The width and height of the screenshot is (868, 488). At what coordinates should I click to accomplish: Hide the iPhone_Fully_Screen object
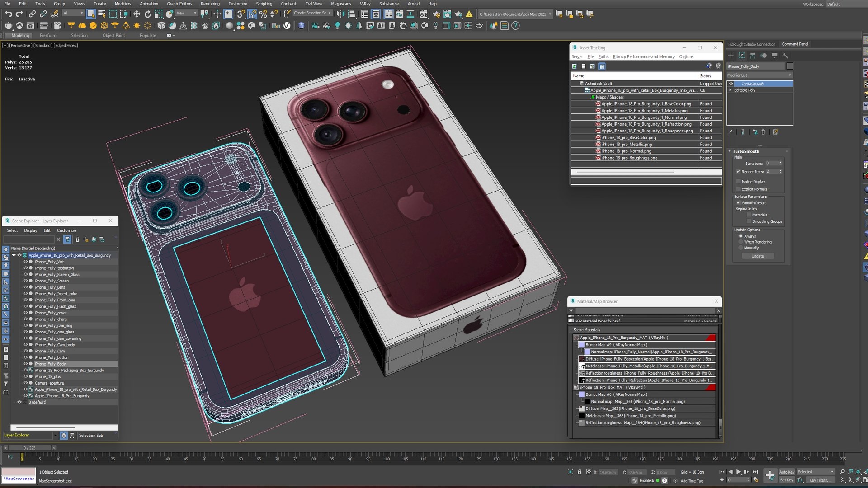click(25, 281)
